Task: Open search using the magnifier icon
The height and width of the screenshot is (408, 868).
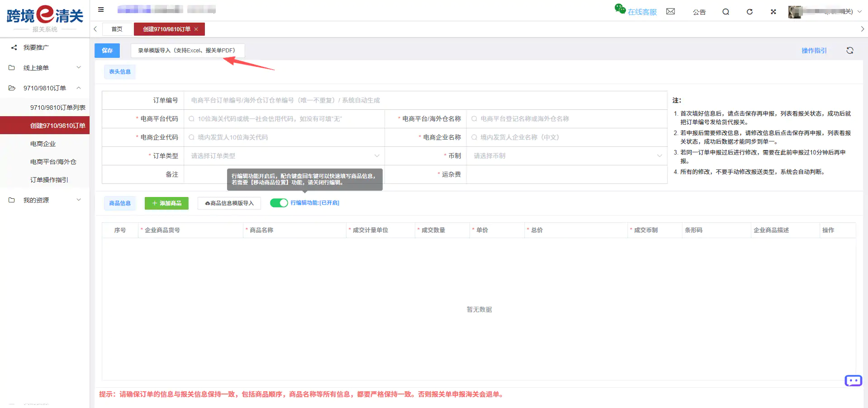Action: (x=726, y=12)
